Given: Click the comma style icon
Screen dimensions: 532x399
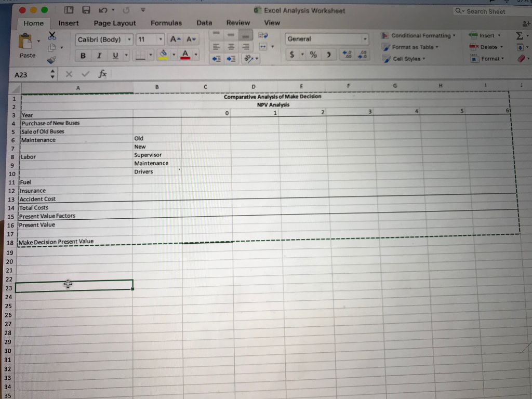Looking at the screenshot, I should tap(328, 55).
